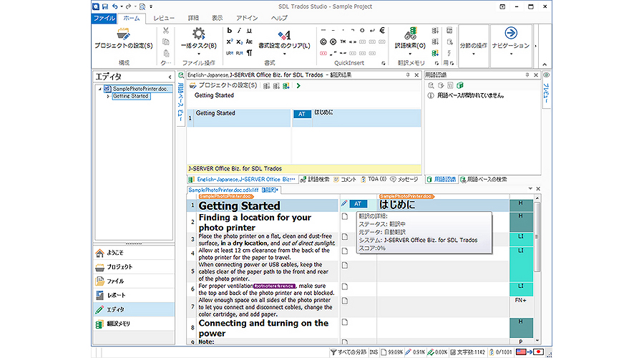Collapse the ribbon with the chevron
Screen dimensions: 644x358
pyautogui.click(x=545, y=64)
